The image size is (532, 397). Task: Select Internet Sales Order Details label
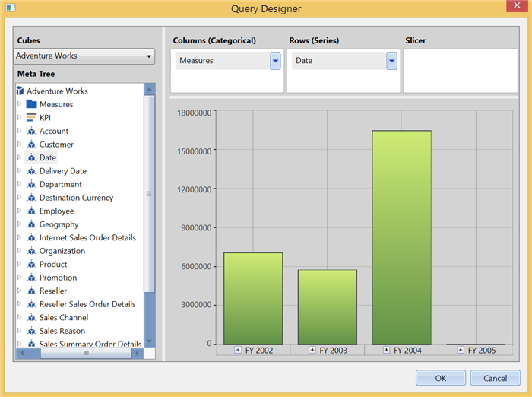point(87,238)
